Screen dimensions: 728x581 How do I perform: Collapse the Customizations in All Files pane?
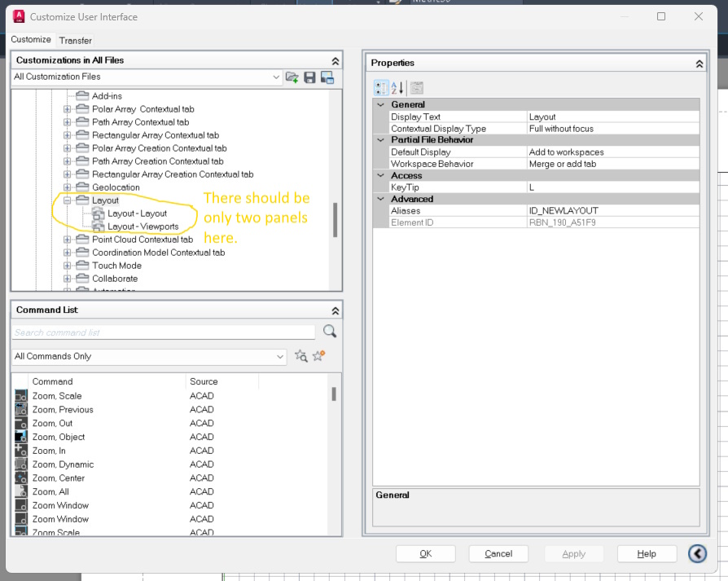tap(335, 60)
